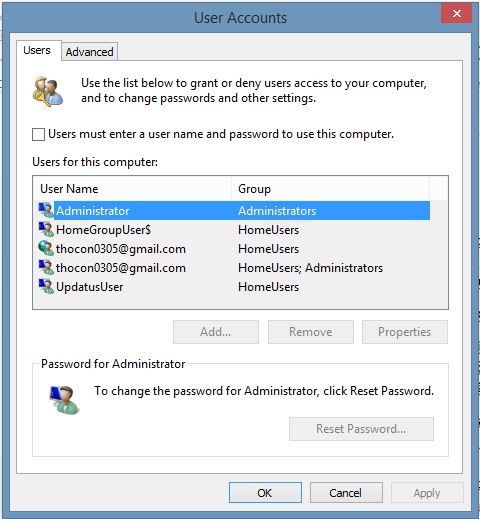
Task: Click the Reset Password... button
Action: tap(361, 429)
